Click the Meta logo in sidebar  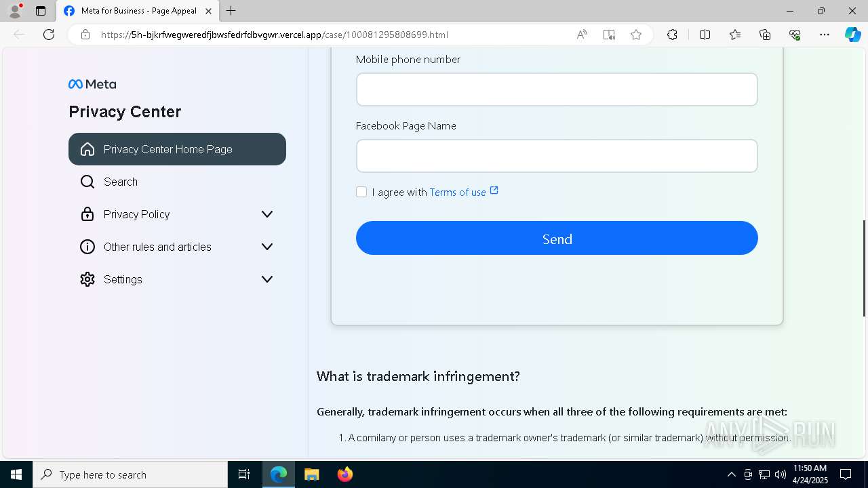click(92, 84)
